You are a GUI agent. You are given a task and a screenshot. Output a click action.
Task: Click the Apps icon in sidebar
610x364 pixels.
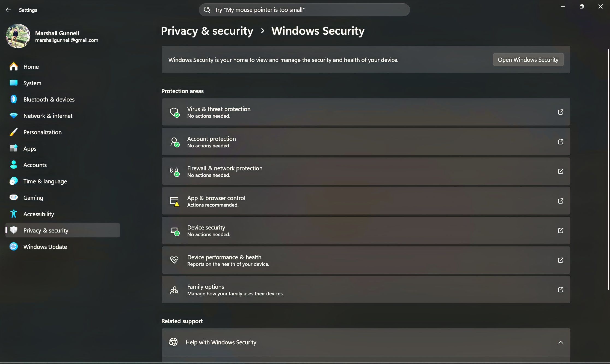[x=13, y=148]
